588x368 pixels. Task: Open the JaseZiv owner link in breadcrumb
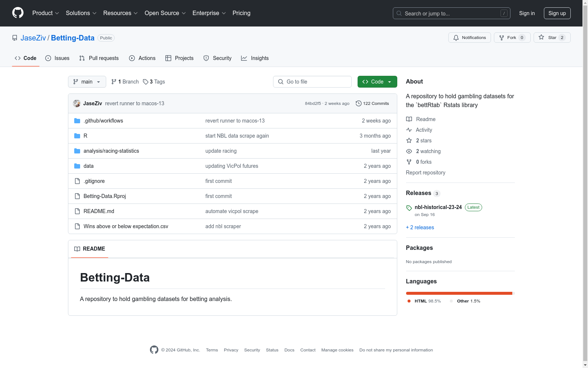pos(33,38)
